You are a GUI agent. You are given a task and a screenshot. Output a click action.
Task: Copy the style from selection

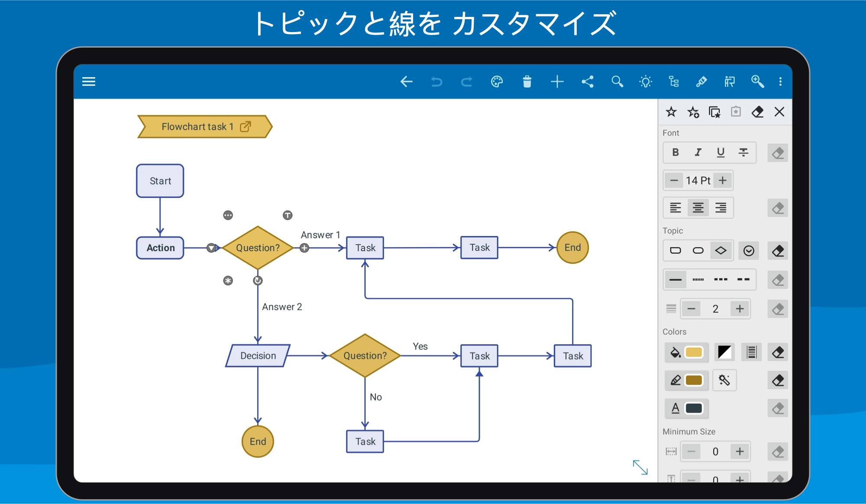point(714,112)
